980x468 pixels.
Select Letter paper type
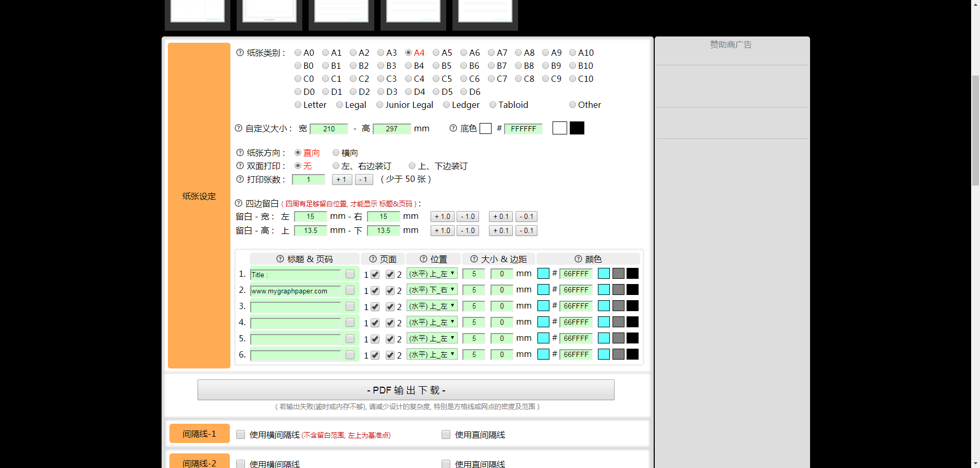298,105
